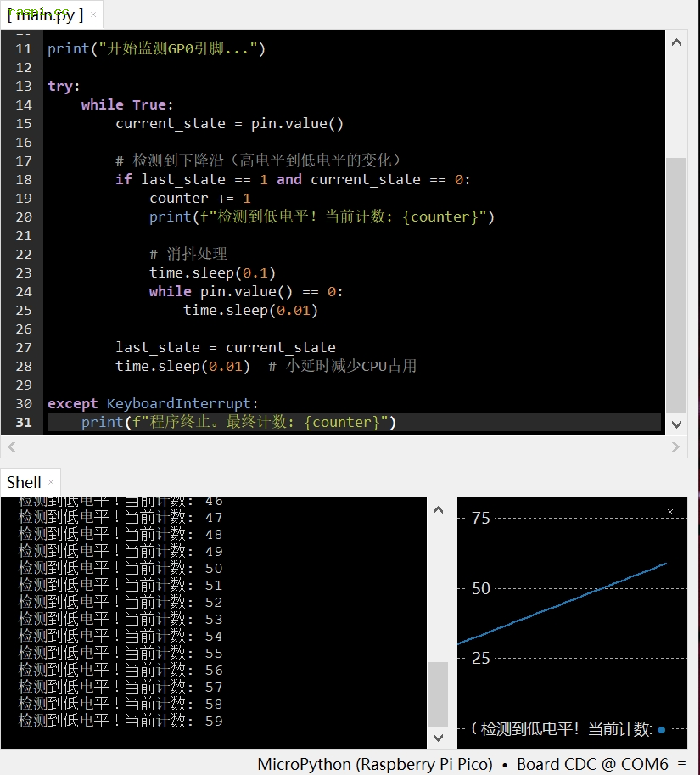Click the editor horizontal scroll right arrow
Viewport: 700px width, 775px height.
(x=676, y=446)
